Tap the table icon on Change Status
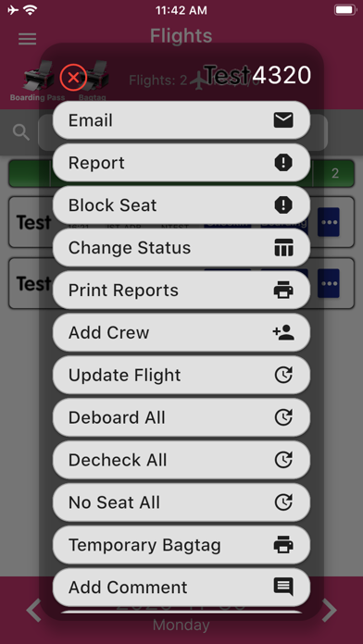Viewport: 363px width, 644px height. [283, 248]
